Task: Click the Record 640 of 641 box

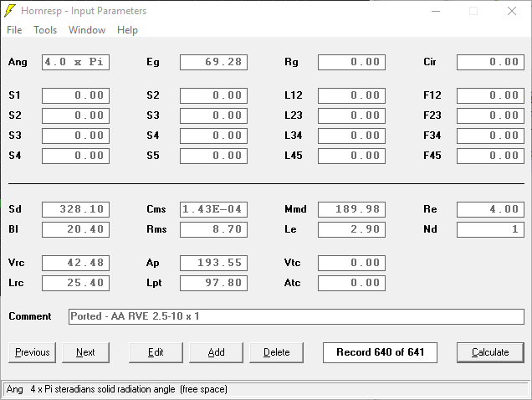Action: 380,352
